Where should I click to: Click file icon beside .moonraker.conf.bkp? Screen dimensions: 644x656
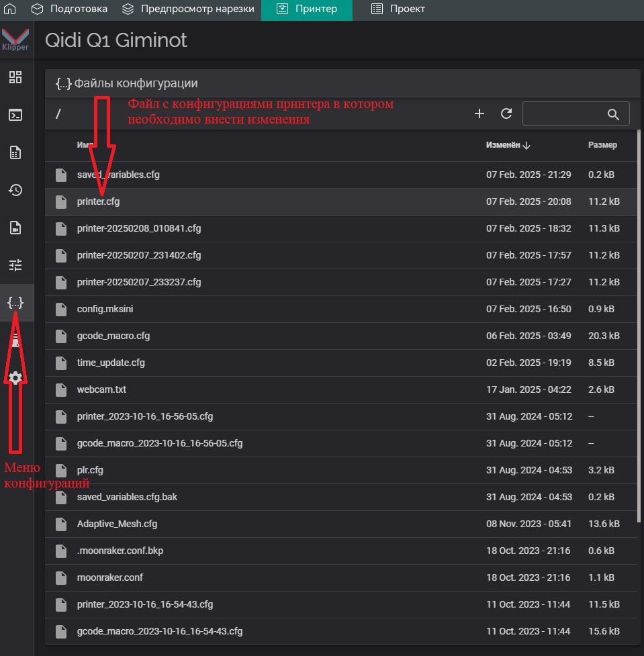point(61,551)
